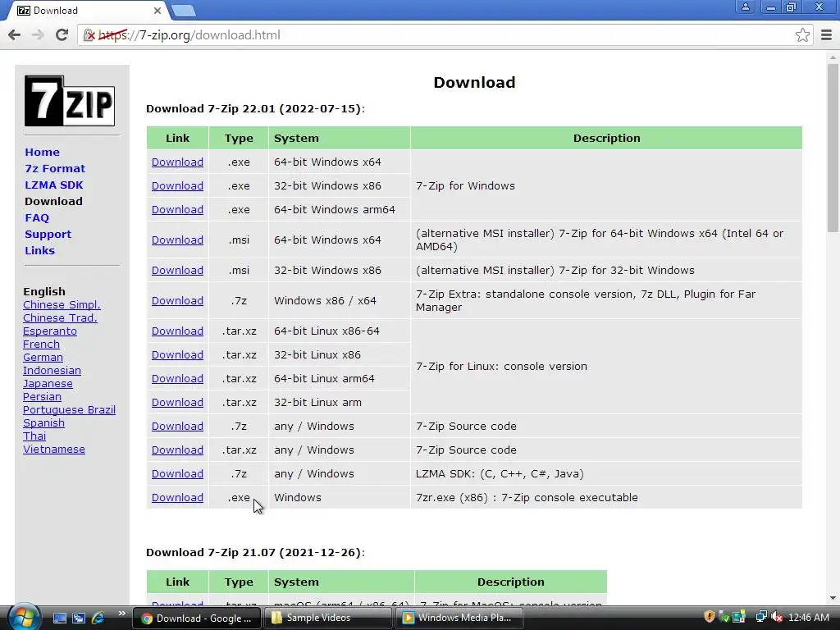Open the 7z Format sidebar link

[55, 168]
